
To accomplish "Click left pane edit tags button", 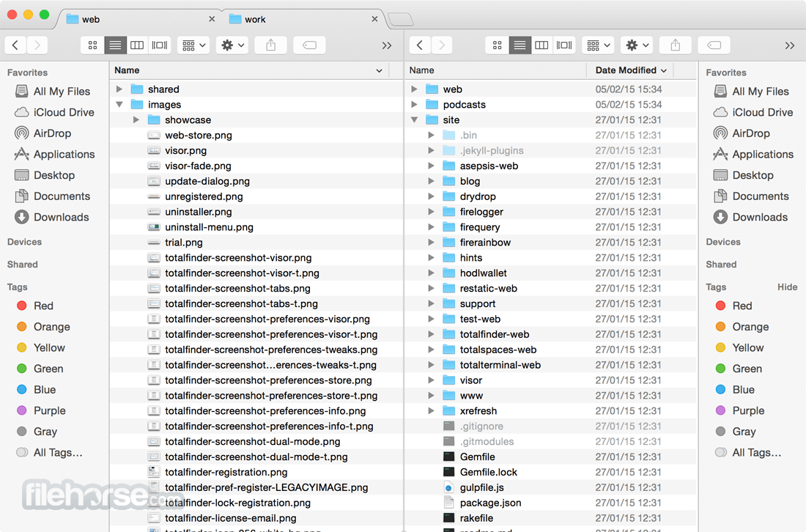I will pos(309,45).
